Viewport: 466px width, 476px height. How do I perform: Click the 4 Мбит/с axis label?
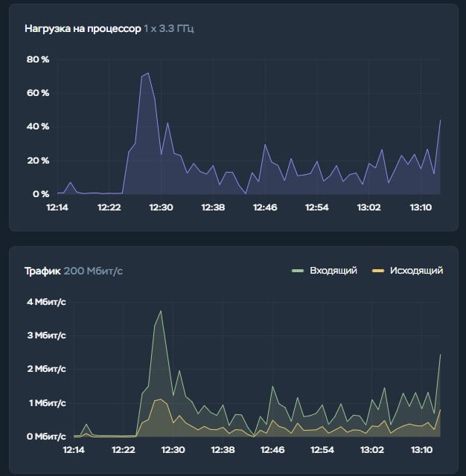(x=46, y=302)
